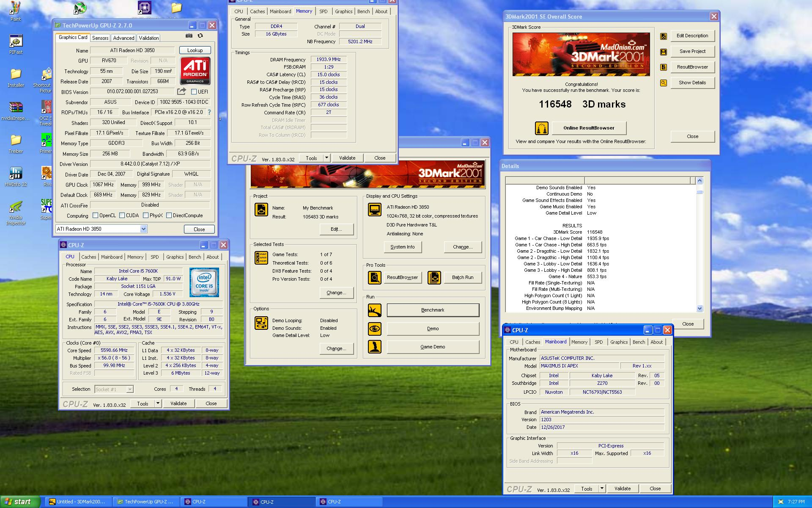Open Bench tab in CPU-Z Mainboard window
This screenshot has height=508, width=812.
click(x=639, y=342)
